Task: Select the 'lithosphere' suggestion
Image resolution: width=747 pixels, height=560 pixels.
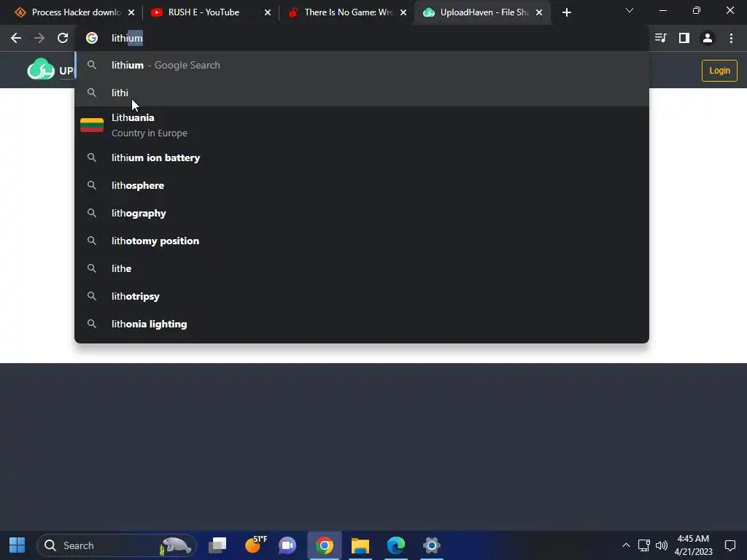Action: pyautogui.click(x=362, y=185)
